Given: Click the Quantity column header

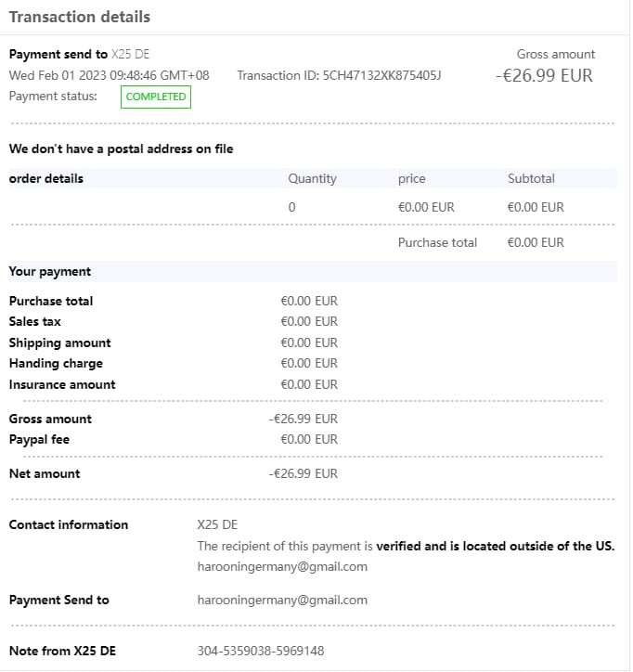Looking at the screenshot, I should tap(312, 178).
